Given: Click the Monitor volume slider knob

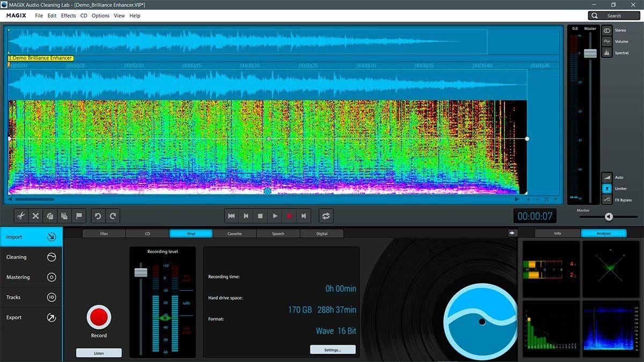Looking at the screenshot, I should click(609, 217).
